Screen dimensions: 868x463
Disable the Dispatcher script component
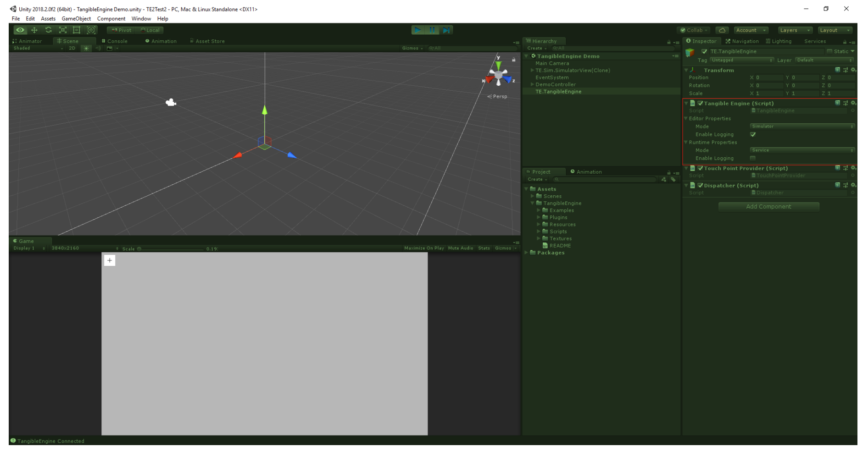(701, 185)
